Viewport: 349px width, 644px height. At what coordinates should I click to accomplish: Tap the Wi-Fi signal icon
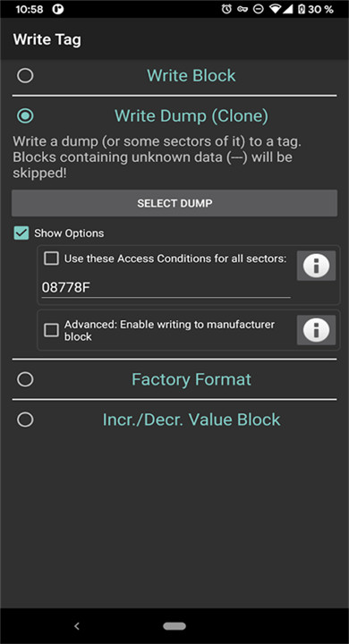[275, 9]
